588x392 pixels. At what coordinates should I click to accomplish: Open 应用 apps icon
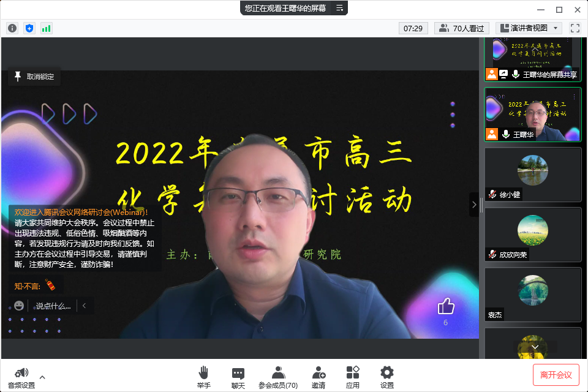(x=353, y=376)
